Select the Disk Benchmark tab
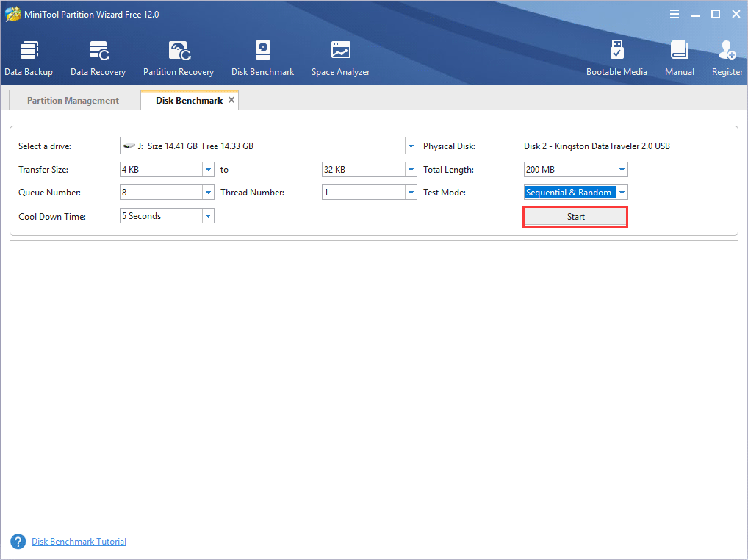The image size is (748, 560). tap(190, 100)
